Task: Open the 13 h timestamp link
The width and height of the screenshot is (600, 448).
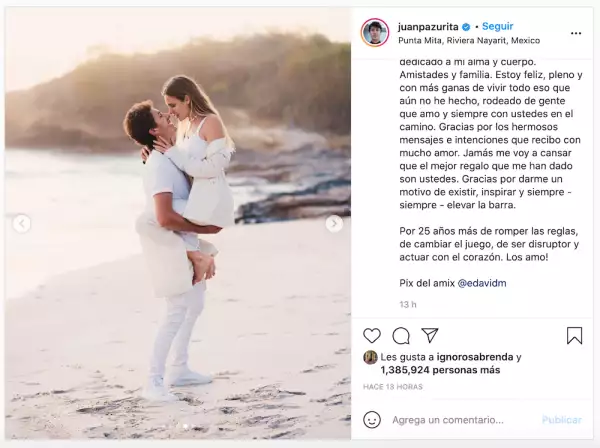Action: [408, 305]
